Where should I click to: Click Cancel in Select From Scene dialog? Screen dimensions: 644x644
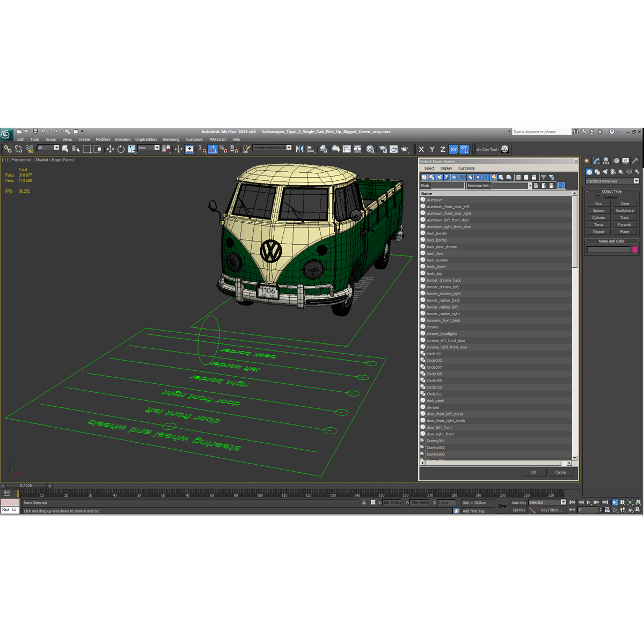point(561,472)
